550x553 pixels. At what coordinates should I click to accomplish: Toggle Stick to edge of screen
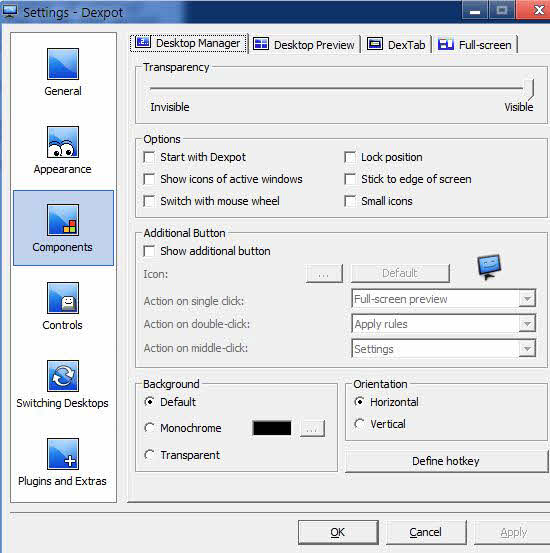click(x=350, y=179)
